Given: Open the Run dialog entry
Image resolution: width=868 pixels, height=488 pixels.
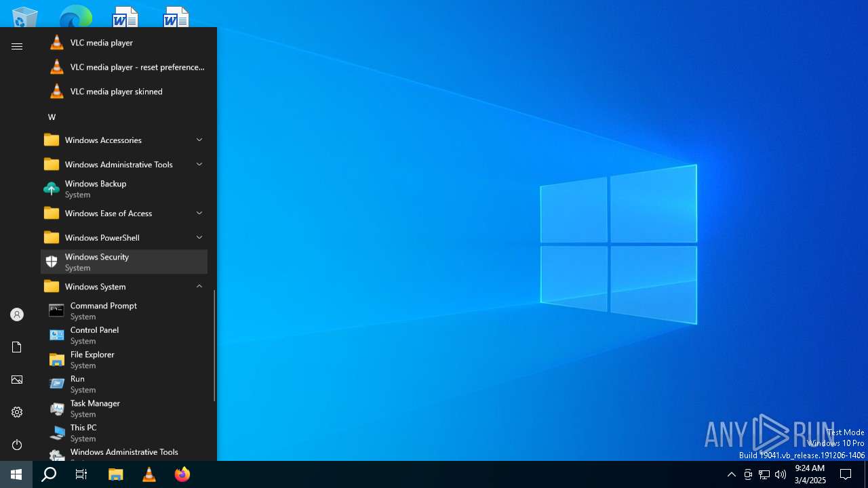Looking at the screenshot, I should click(124, 384).
